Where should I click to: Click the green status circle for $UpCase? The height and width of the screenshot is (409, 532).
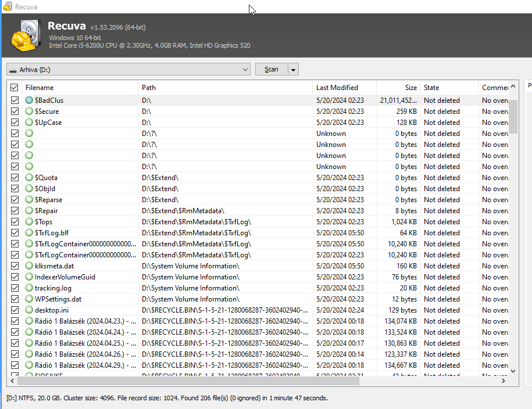[29, 122]
